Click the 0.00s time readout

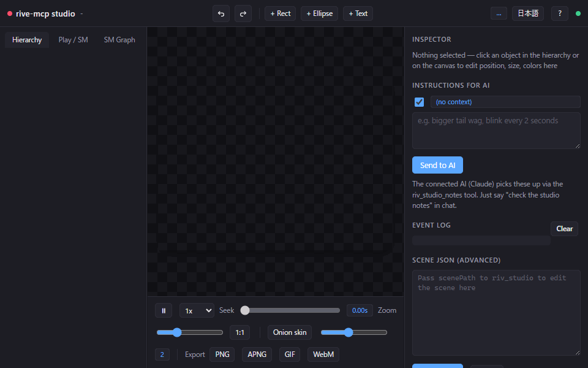pyautogui.click(x=360, y=310)
